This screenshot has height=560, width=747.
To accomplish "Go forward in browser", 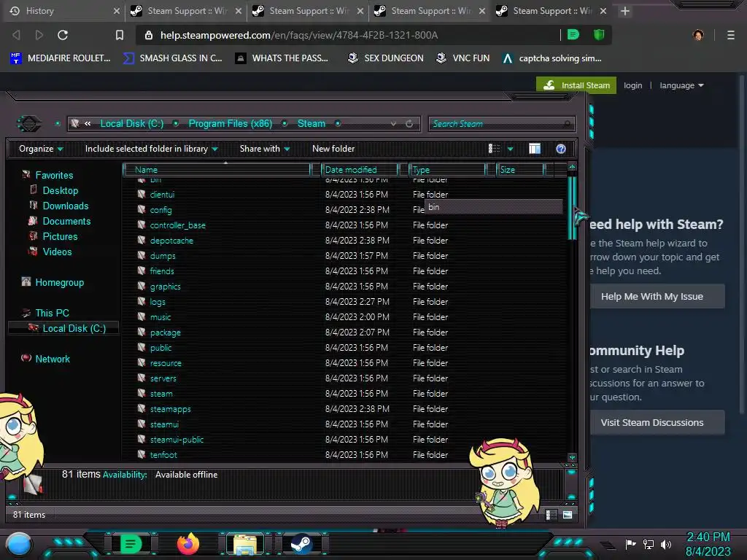I will pyautogui.click(x=39, y=35).
